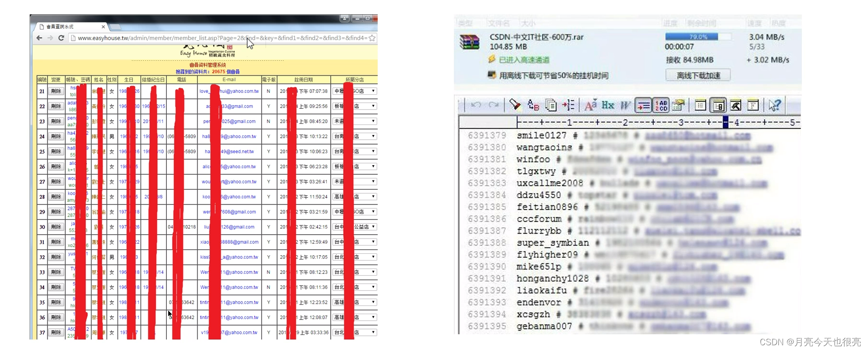Toggle auto indent in the editor toolbar
Image resolution: width=868 pixels, height=351 pixels.
click(643, 105)
